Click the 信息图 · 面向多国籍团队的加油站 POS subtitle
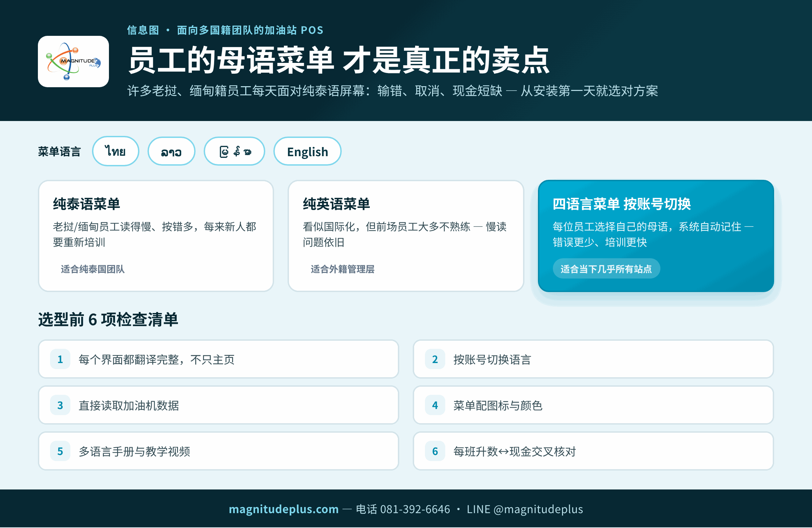The width and height of the screenshot is (812, 528). click(225, 30)
